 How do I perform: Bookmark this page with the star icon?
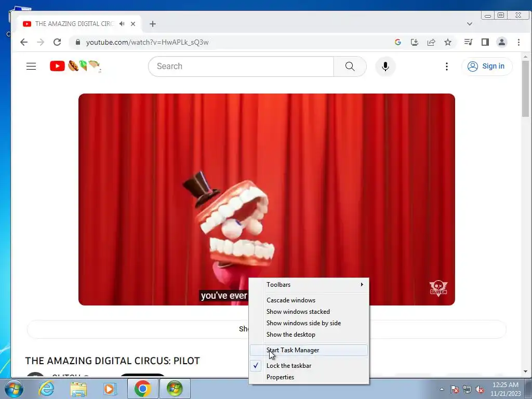[x=448, y=42]
